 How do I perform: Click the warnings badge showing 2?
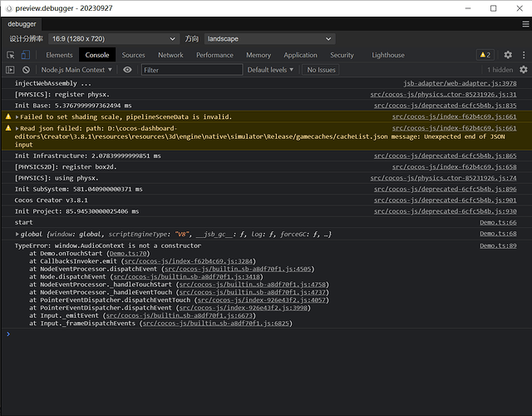(x=485, y=55)
